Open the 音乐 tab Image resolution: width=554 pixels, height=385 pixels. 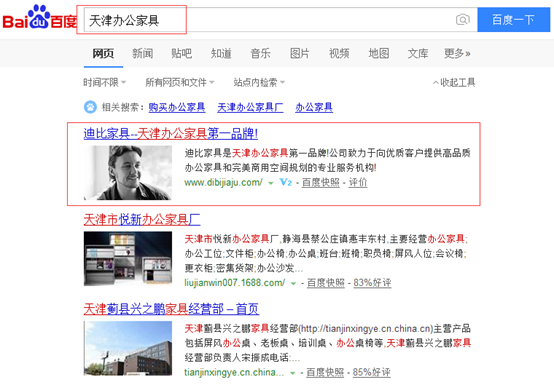(260, 53)
